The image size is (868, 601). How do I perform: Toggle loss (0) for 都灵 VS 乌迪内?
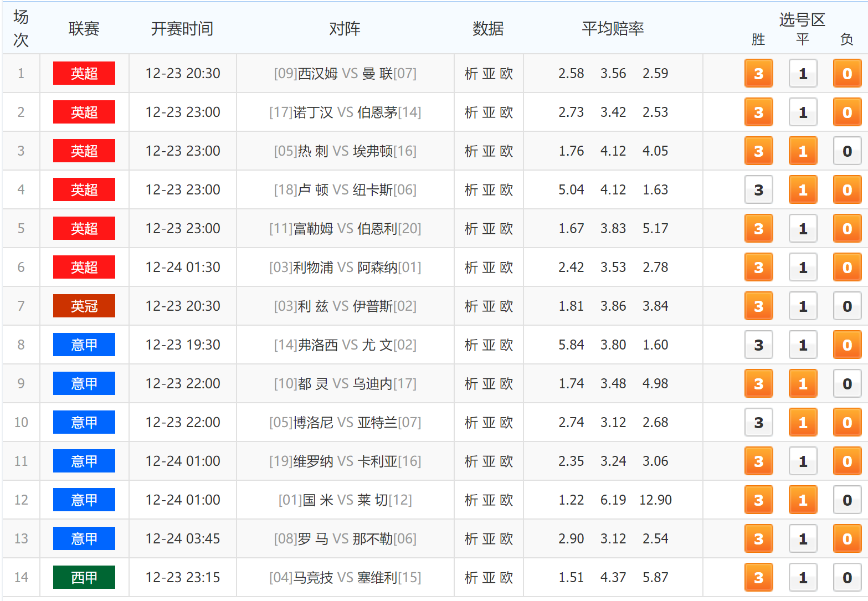847,383
